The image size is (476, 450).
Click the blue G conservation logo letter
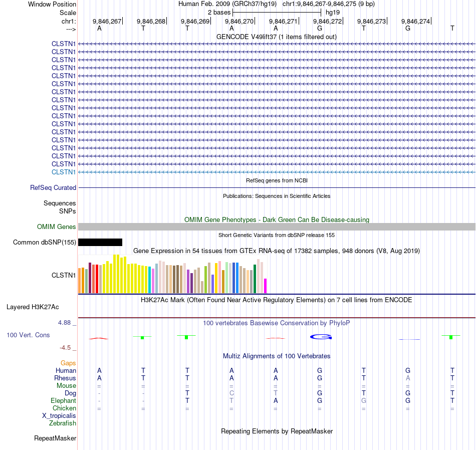coord(321,337)
